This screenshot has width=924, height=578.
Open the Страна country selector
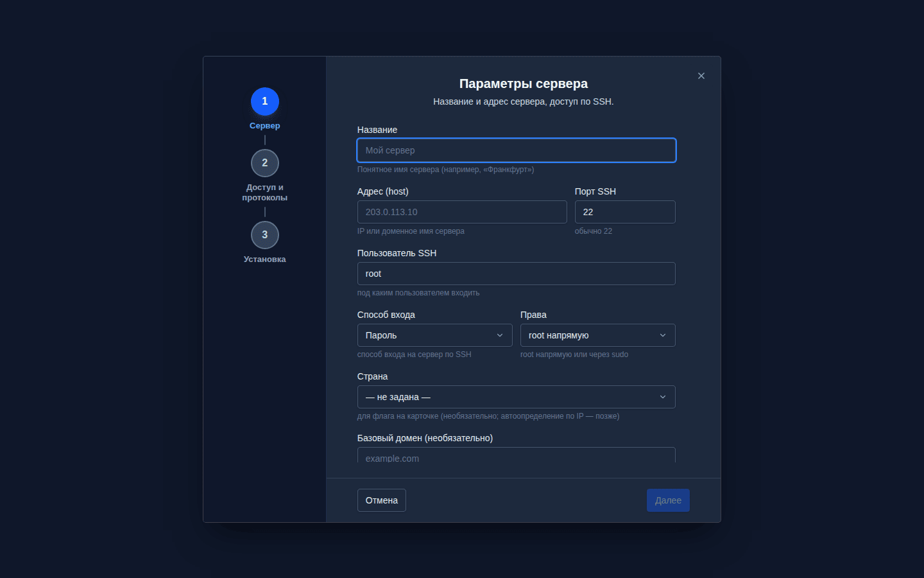pyautogui.click(x=517, y=397)
